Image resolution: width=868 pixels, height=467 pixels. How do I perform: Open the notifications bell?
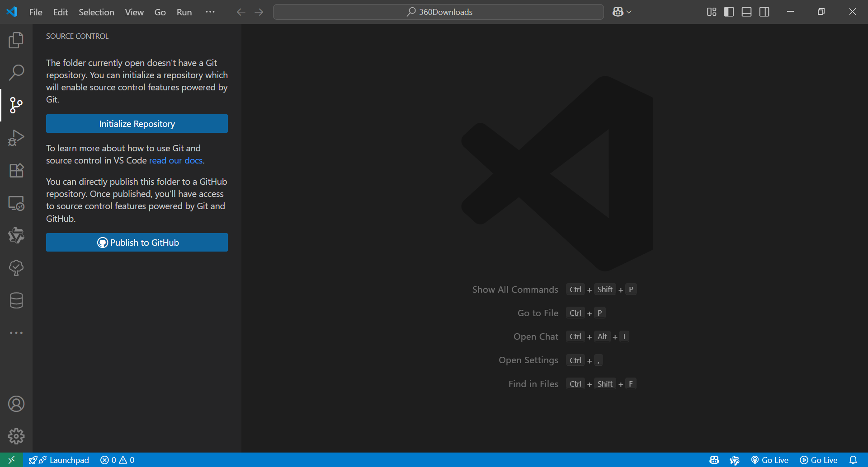click(x=853, y=460)
